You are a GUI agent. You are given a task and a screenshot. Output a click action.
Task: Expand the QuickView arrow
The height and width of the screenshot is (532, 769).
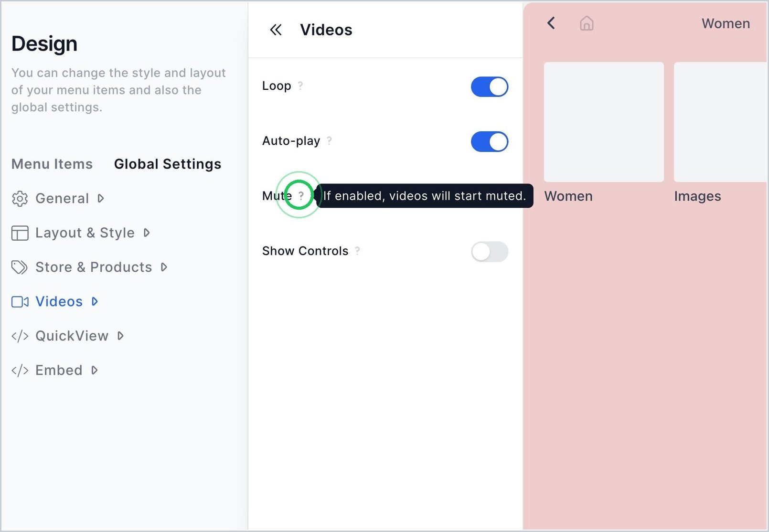click(120, 336)
